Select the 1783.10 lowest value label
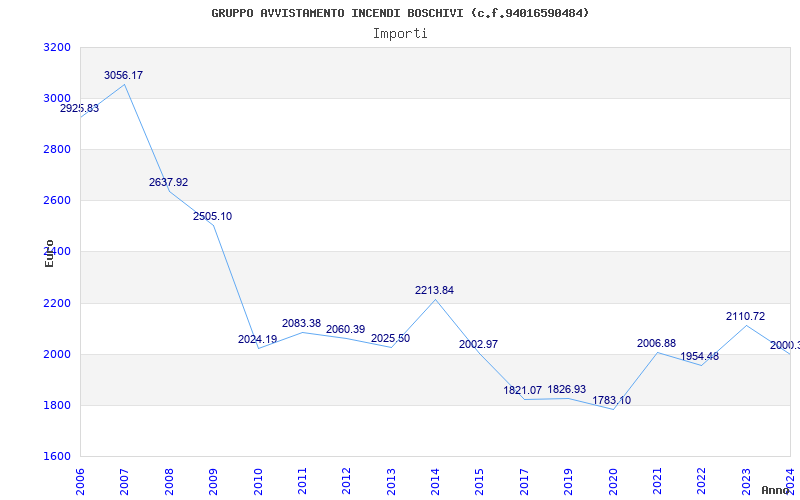Viewport: 800px width, 500px height. click(x=611, y=401)
